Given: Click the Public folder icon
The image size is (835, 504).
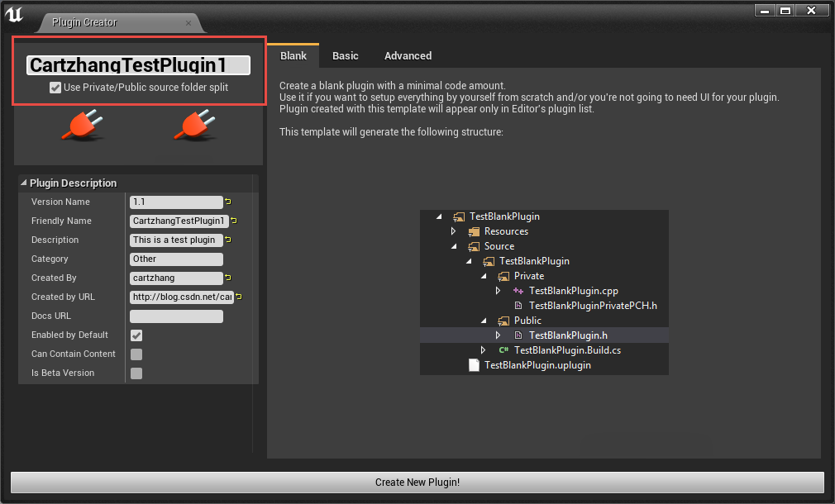Looking at the screenshot, I should pyautogui.click(x=503, y=321).
